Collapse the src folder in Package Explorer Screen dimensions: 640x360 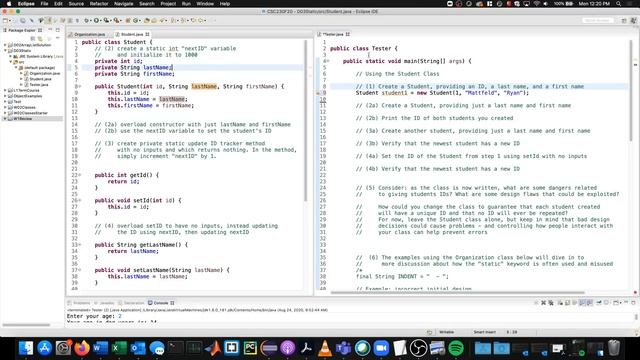tap(11, 62)
